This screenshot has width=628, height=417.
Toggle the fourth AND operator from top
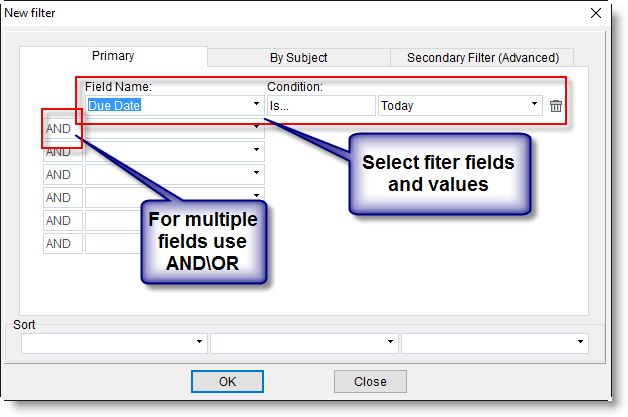[x=59, y=197]
